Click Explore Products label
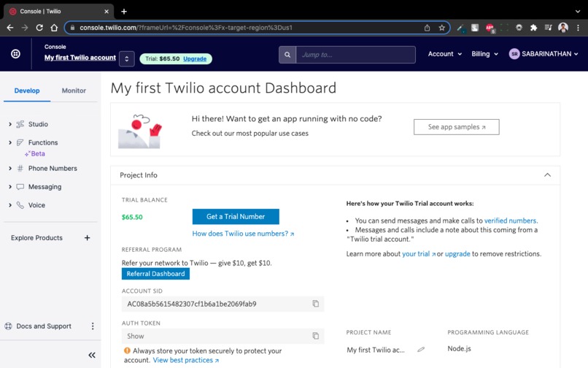This screenshot has height=368, width=588. [x=36, y=238]
